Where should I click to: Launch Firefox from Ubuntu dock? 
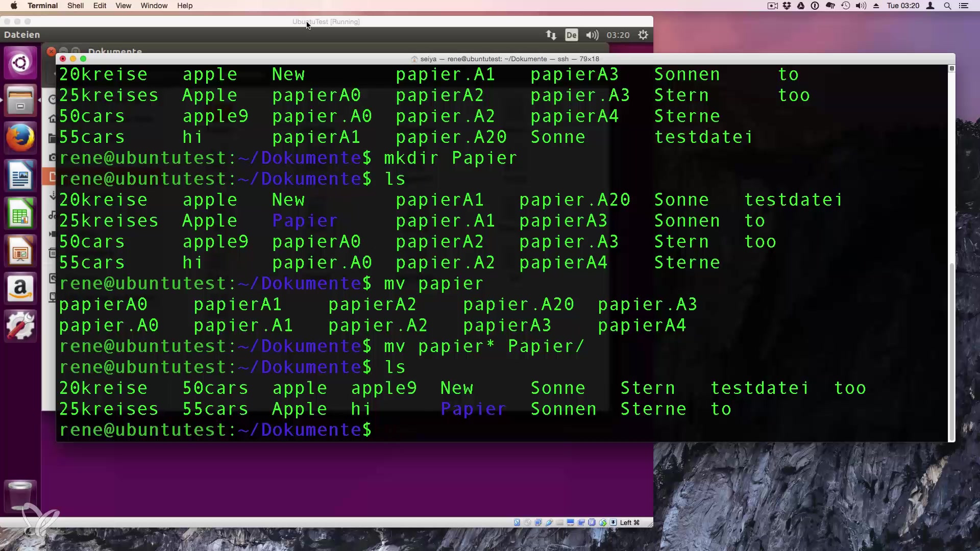[20, 138]
